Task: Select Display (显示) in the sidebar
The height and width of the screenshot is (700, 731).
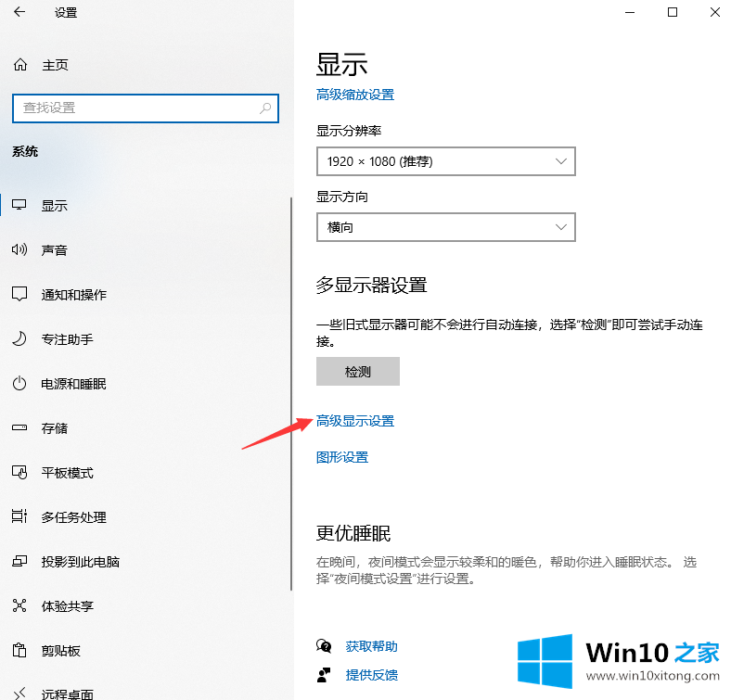Action: pyautogui.click(x=55, y=206)
